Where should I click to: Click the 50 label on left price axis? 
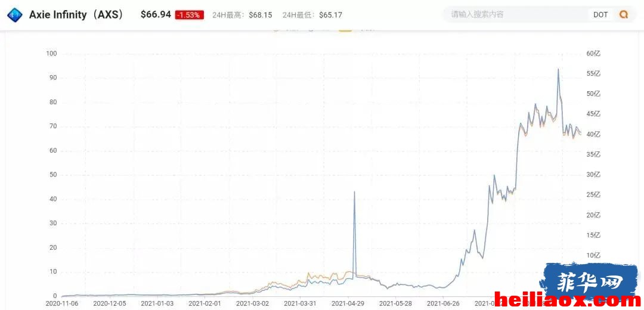[54, 175]
